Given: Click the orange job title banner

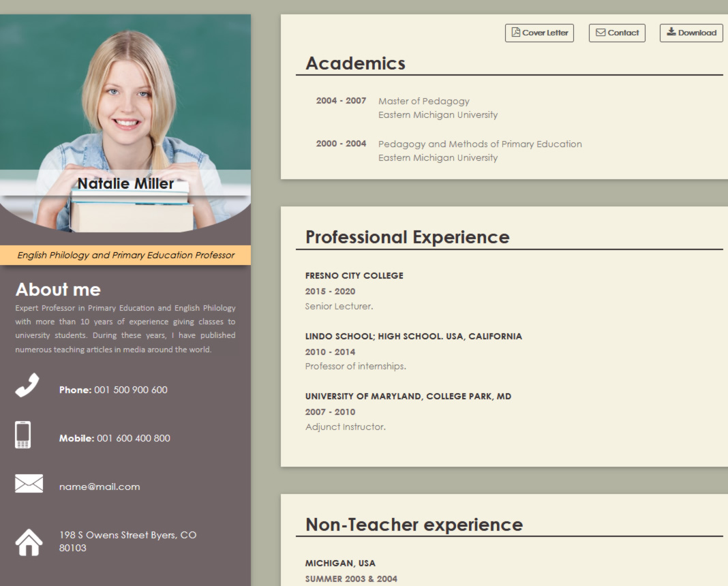Looking at the screenshot, I should pos(125,255).
